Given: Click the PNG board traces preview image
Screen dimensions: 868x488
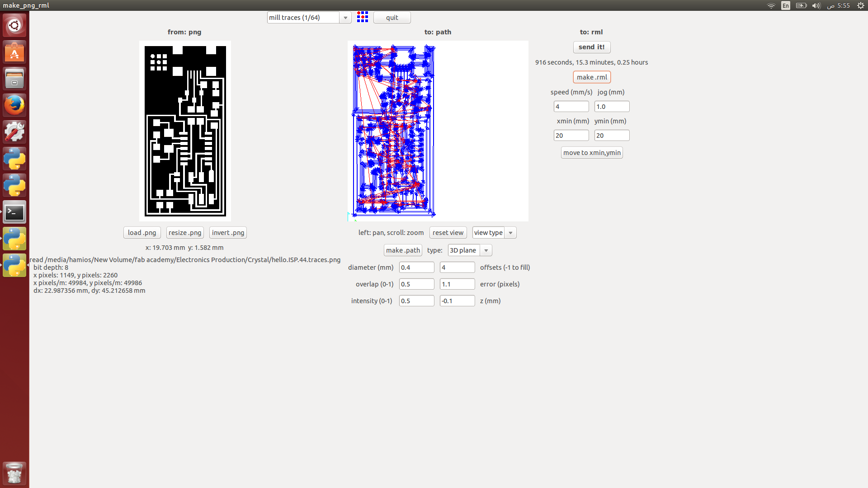Looking at the screenshot, I should coord(185,131).
